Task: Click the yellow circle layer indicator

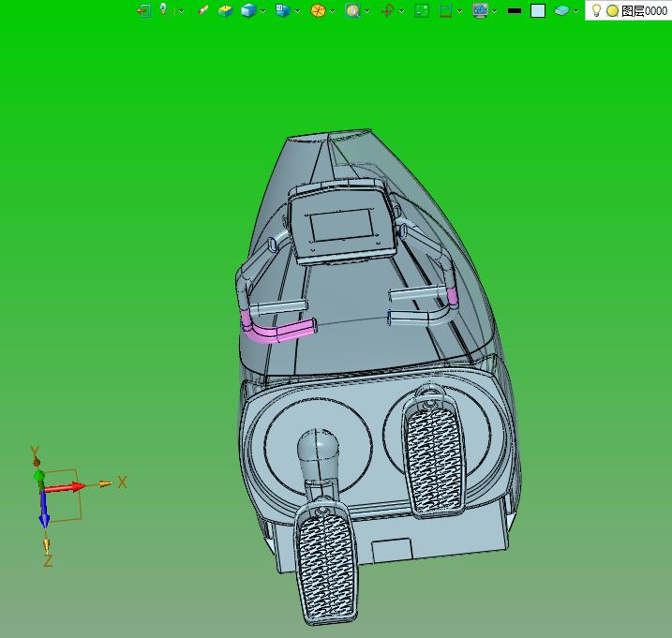Action: [612, 11]
